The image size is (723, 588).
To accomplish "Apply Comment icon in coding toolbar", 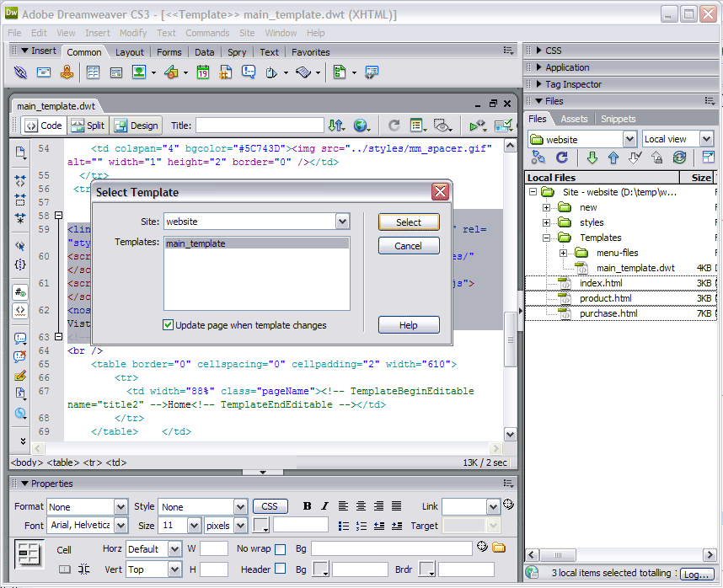I will [x=20, y=339].
